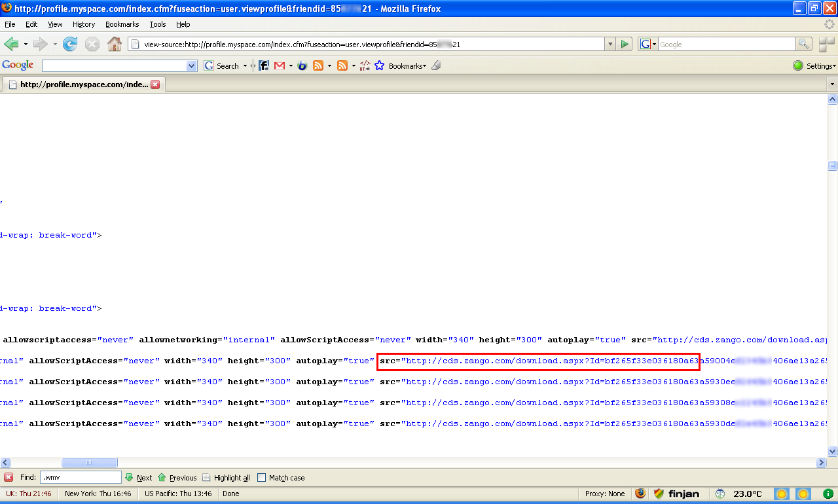The image size is (838, 504).
Task: Close the Find bar with red X
Action: [9, 478]
